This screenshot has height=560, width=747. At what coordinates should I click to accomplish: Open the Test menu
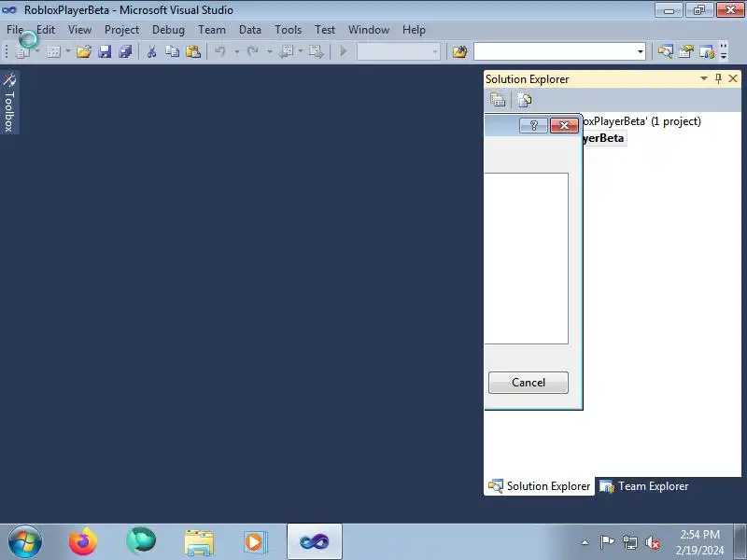(325, 30)
